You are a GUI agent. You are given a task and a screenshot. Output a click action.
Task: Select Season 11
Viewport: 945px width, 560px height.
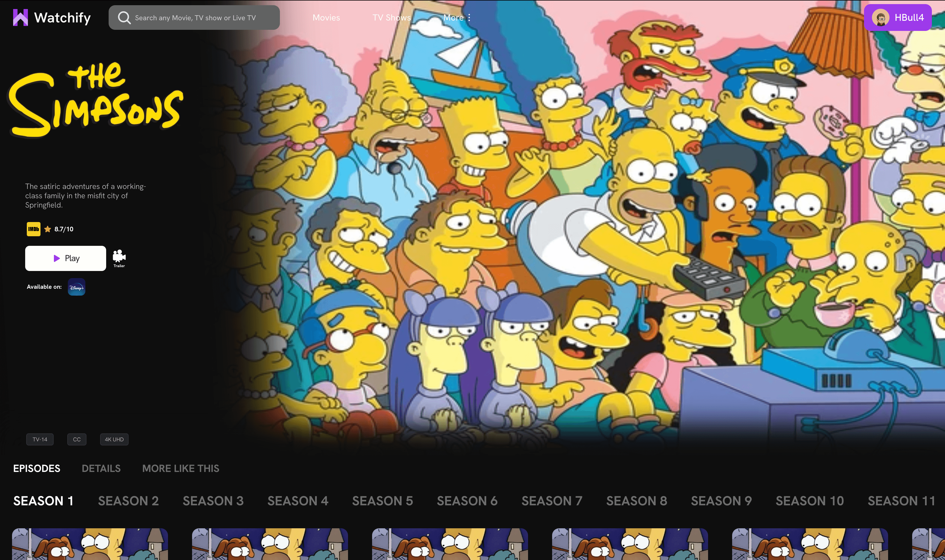[901, 501]
